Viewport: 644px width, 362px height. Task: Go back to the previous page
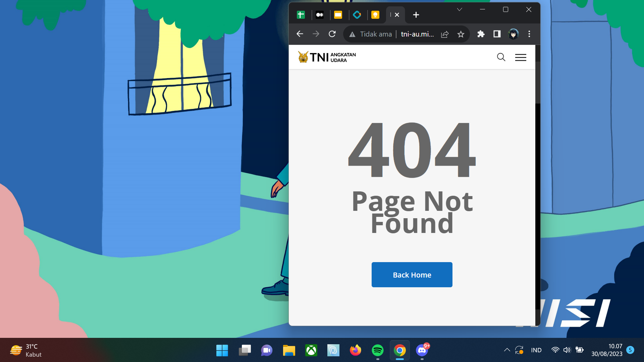(x=300, y=34)
